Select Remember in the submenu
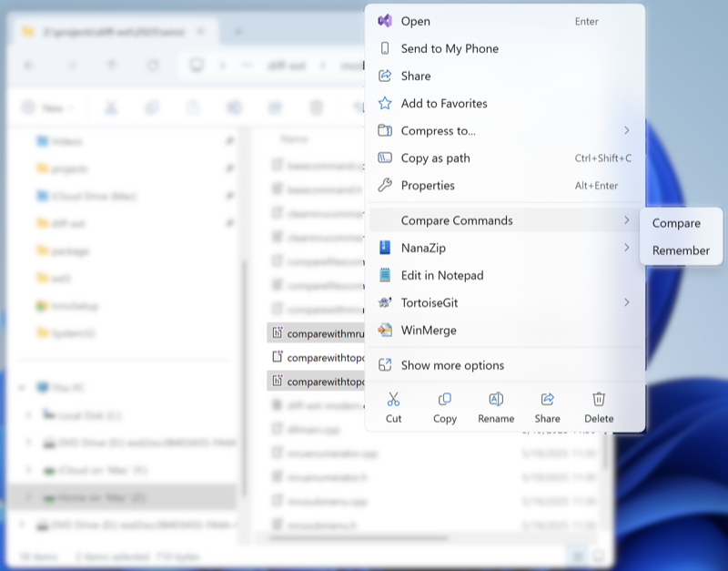Screen dimensions: 728x571 pyautogui.click(x=681, y=250)
